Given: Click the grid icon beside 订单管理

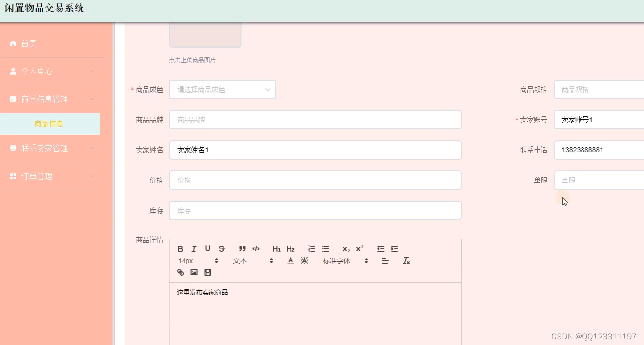Looking at the screenshot, I should (x=13, y=176).
